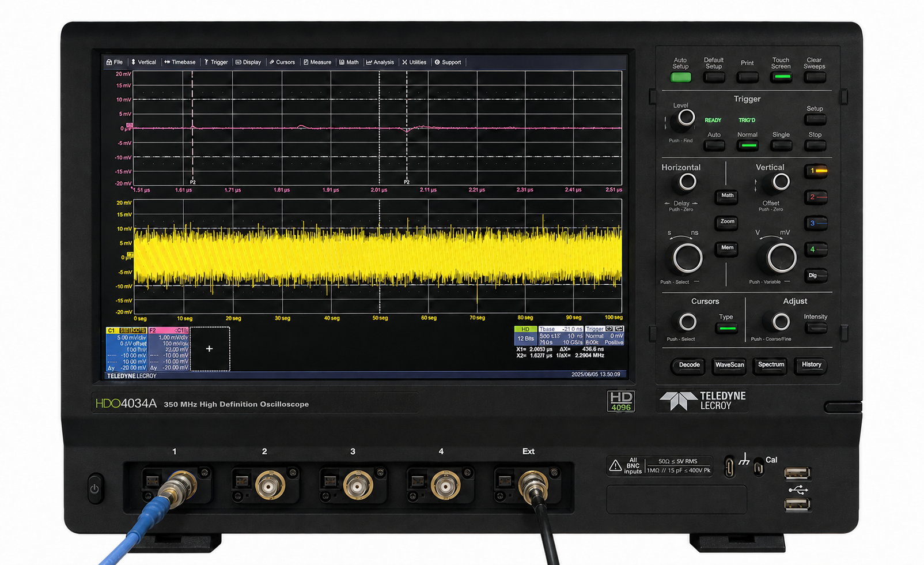Click the Intensity button
The width and height of the screenshot is (924, 565).
point(816,328)
